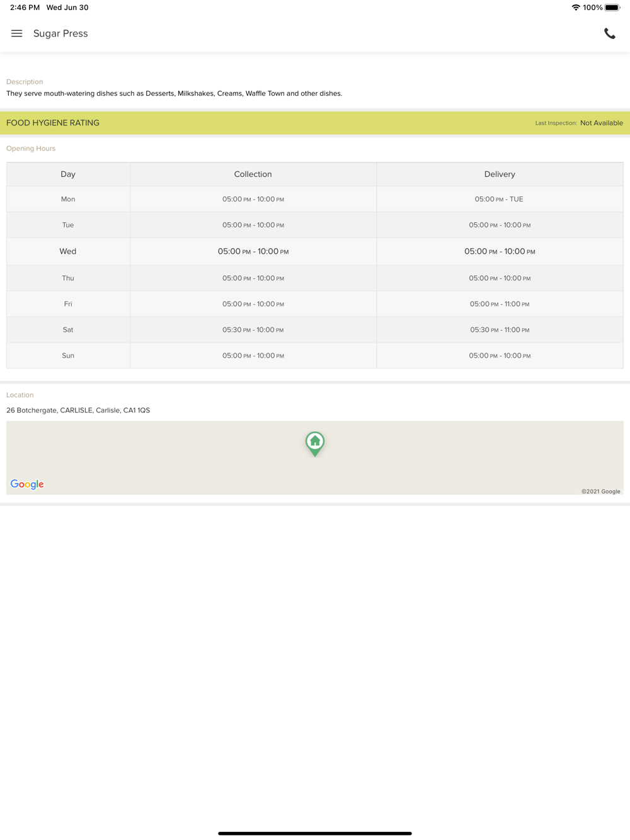
Task: Click the Collection column header
Action: point(253,174)
